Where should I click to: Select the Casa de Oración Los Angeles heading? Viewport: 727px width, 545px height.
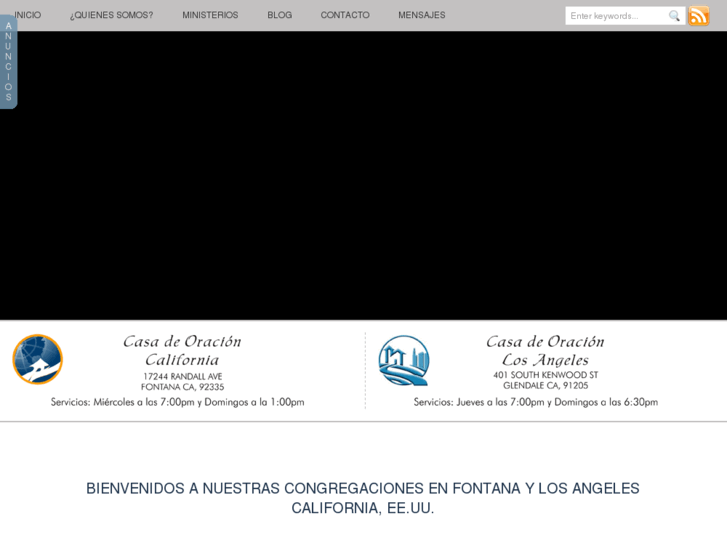coord(545,351)
